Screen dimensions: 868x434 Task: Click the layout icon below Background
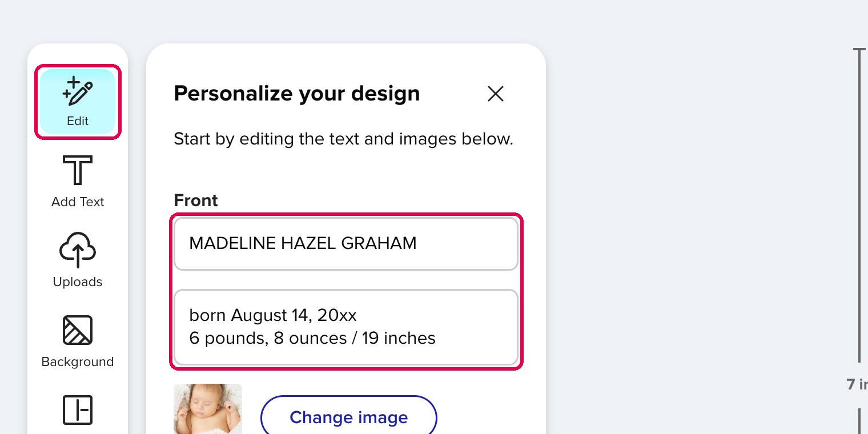[x=78, y=410]
